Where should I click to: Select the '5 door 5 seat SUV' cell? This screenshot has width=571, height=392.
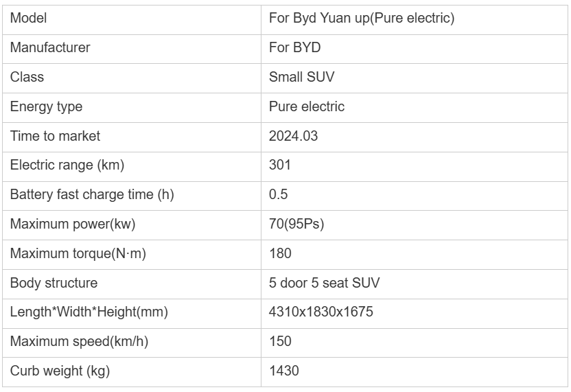click(316, 283)
